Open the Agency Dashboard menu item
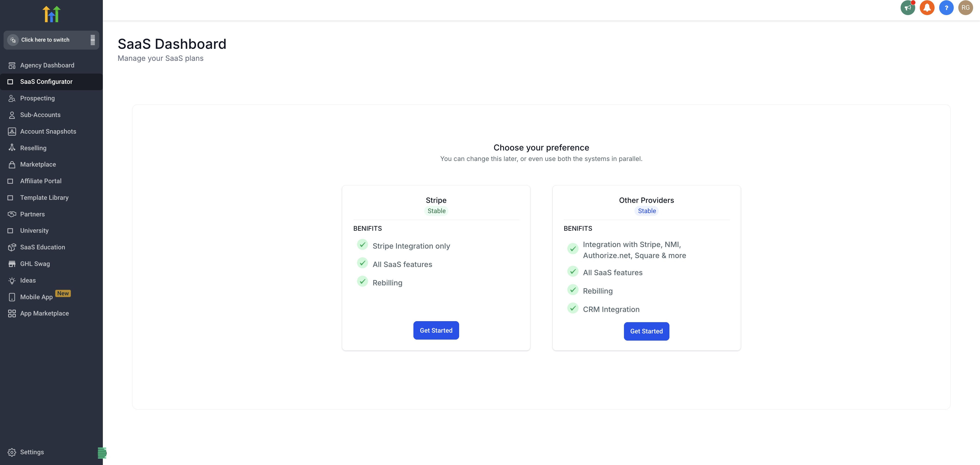Image resolution: width=980 pixels, height=465 pixels. (x=47, y=65)
